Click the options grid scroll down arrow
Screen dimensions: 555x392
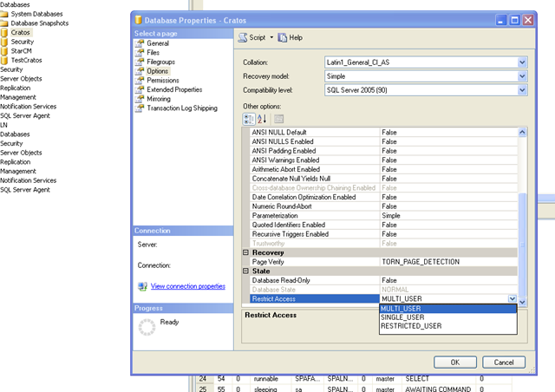click(522, 302)
